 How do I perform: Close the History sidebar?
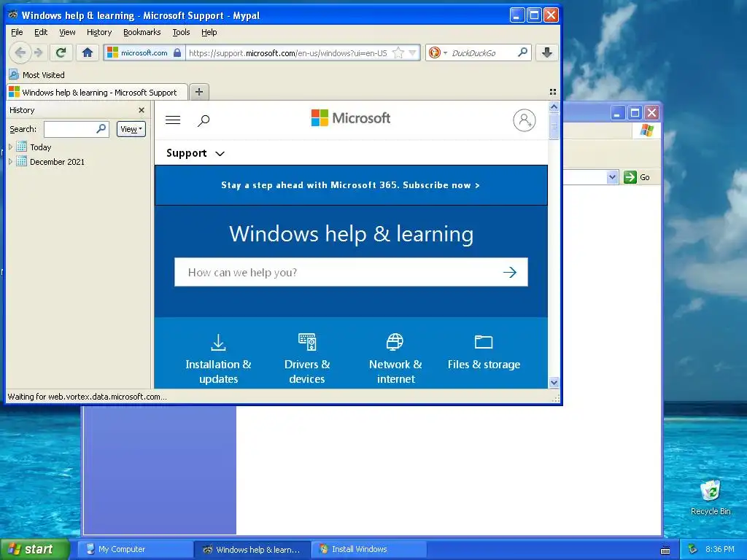142,110
